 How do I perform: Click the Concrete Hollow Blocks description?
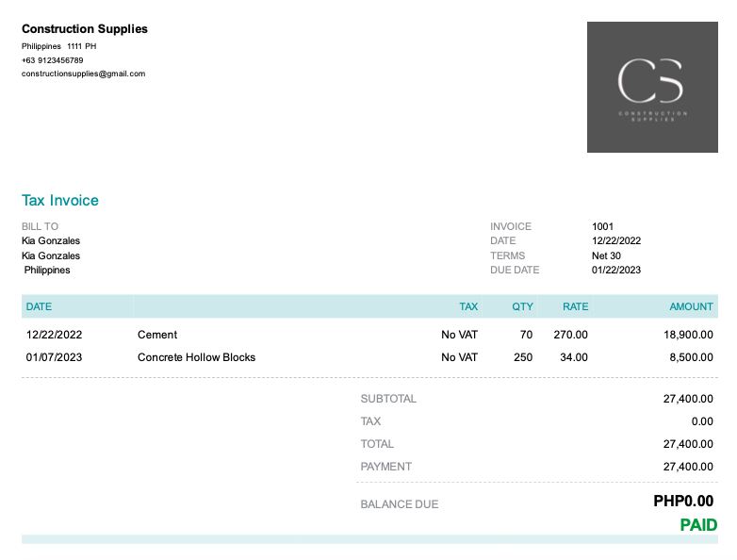point(196,357)
